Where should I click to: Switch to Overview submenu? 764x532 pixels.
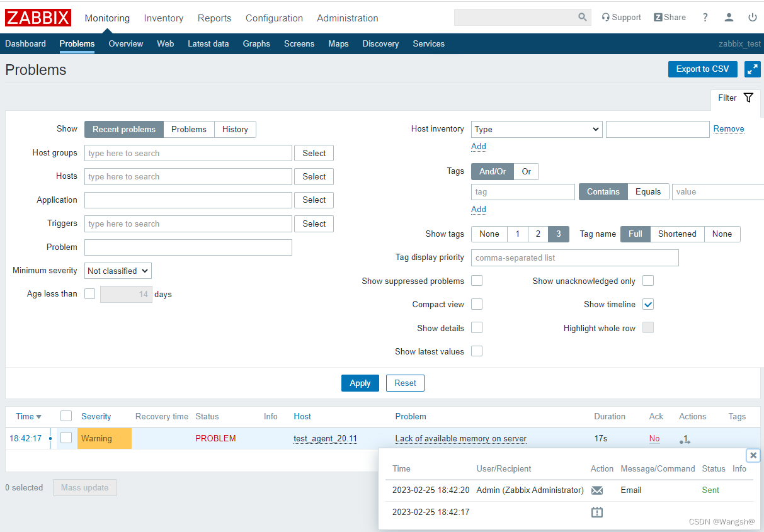coord(126,43)
